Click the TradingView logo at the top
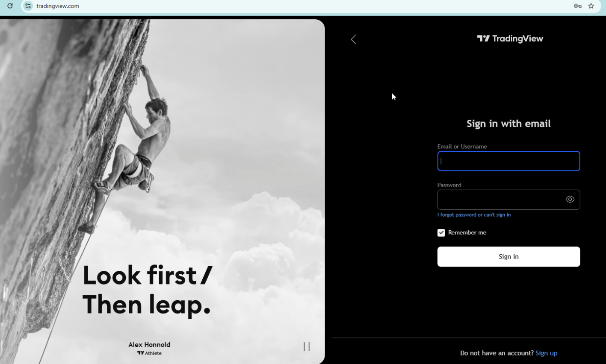Image resolution: width=606 pixels, height=364 pixels. click(510, 38)
